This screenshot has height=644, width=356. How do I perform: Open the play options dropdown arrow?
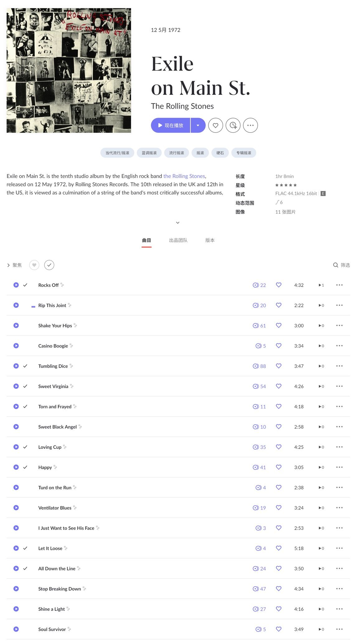pyautogui.click(x=198, y=125)
